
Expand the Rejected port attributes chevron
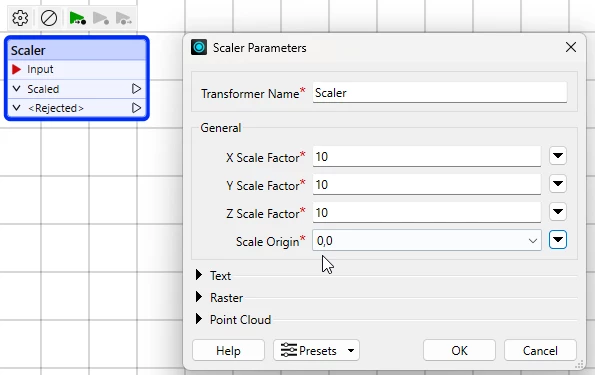[16, 108]
